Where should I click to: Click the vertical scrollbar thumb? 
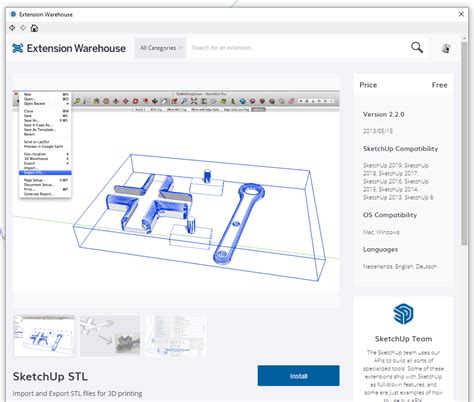(x=464, y=143)
